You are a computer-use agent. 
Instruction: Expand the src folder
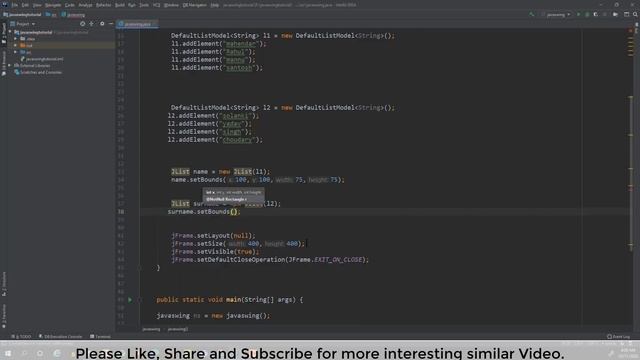pyautogui.click(x=16, y=52)
